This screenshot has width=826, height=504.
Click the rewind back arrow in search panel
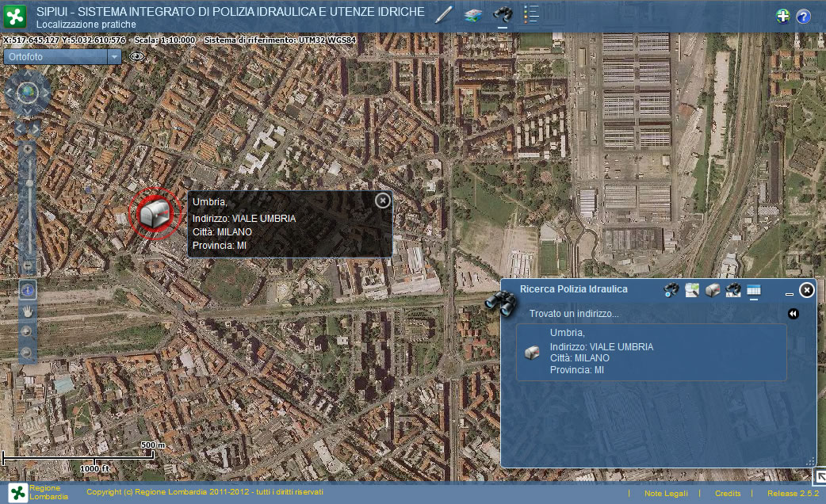click(793, 314)
